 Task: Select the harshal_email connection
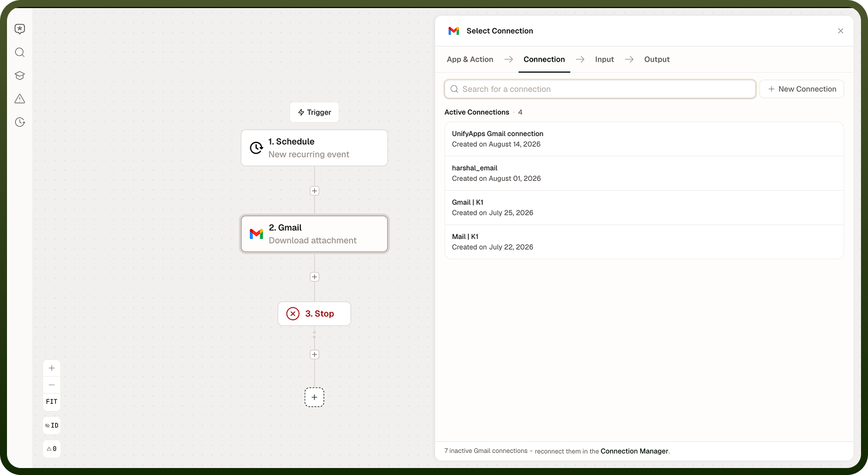pyautogui.click(x=644, y=173)
